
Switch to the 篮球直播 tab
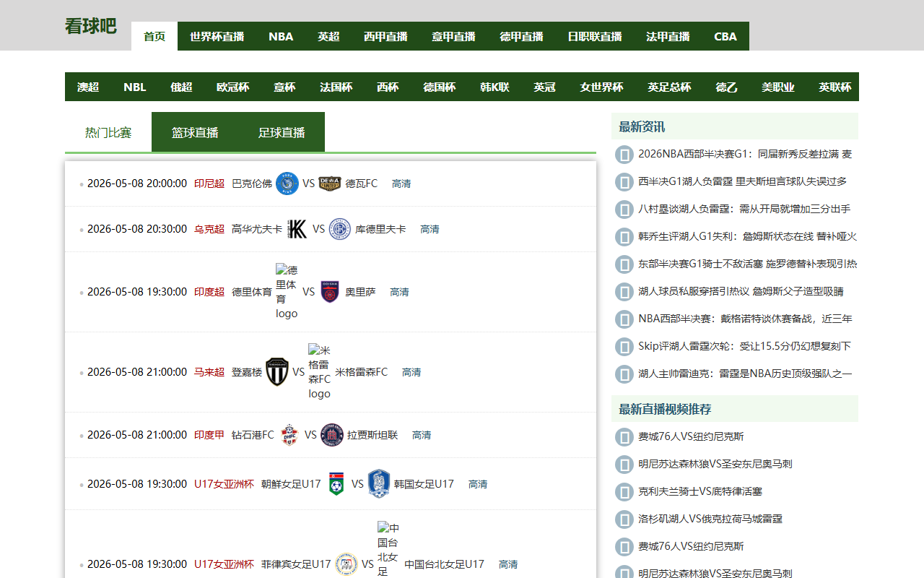coord(195,132)
